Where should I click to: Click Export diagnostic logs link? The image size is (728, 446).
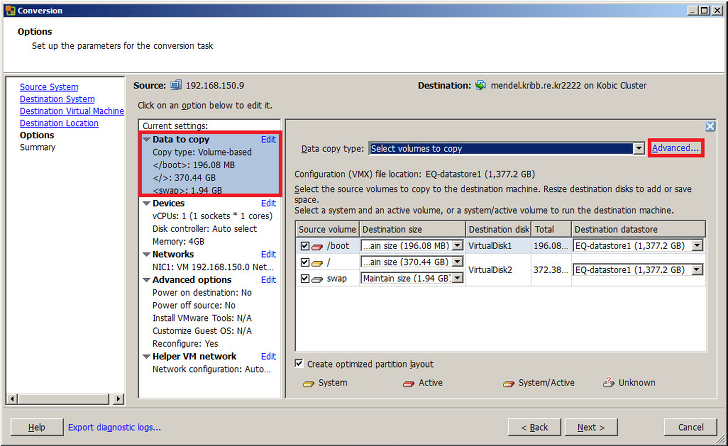(114, 427)
